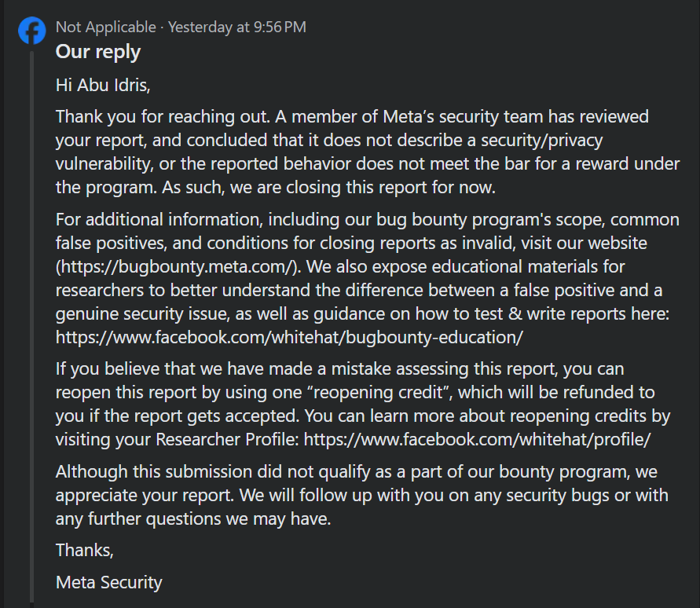The height and width of the screenshot is (608, 700).
Task: Click the 'Thank you for reaching out' sentence
Action: coord(163,117)
